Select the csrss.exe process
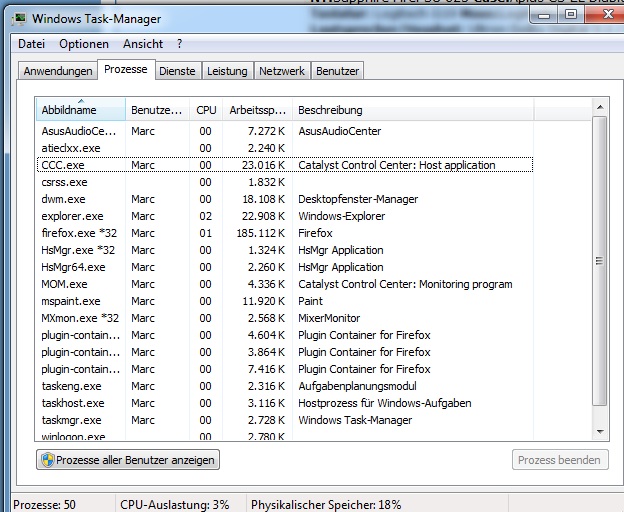The image size is (624, 512). click(x=285, y=182)
